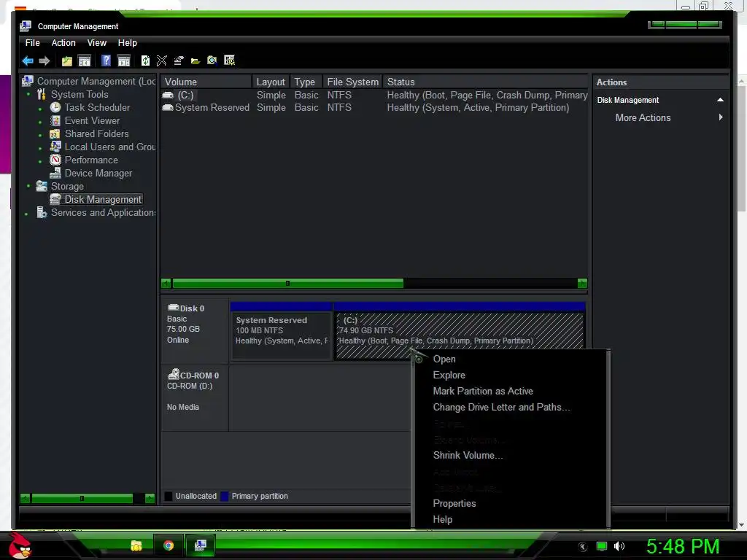
Task: Click the Open folder toolbar icon
Action: 196,61
